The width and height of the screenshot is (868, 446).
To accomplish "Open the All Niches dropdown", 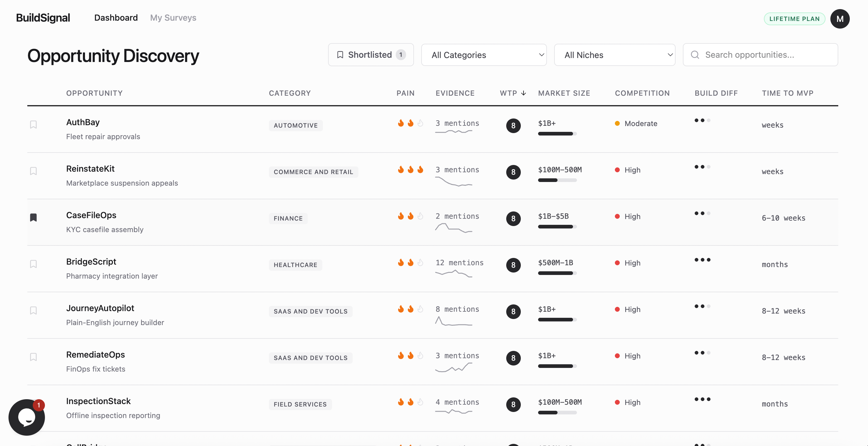I will coord(614,55).
